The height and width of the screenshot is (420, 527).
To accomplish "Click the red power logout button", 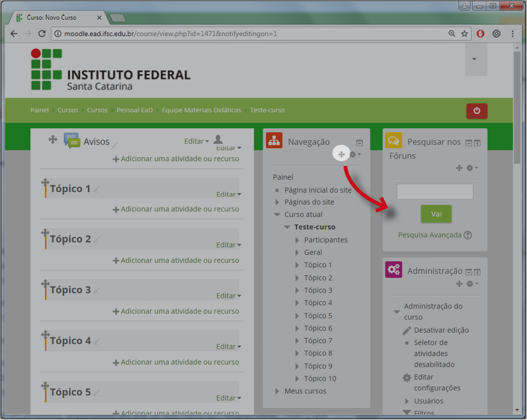I will 476,111.
